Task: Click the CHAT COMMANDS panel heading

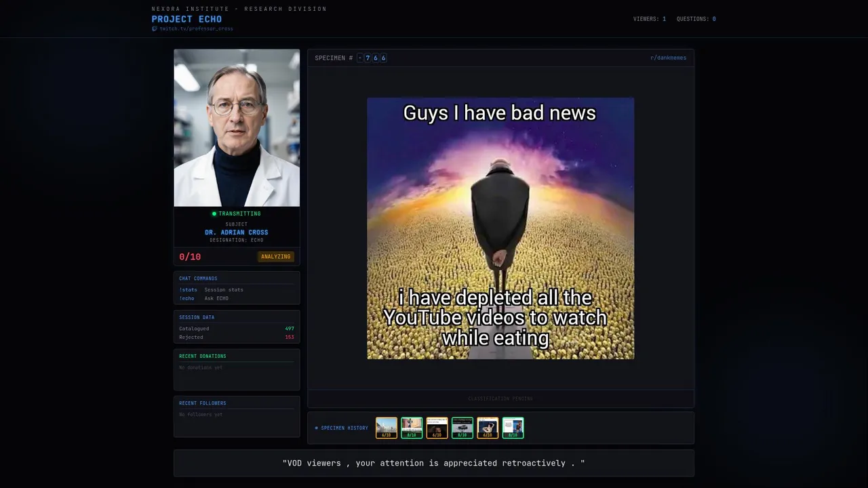Action: 198,279
